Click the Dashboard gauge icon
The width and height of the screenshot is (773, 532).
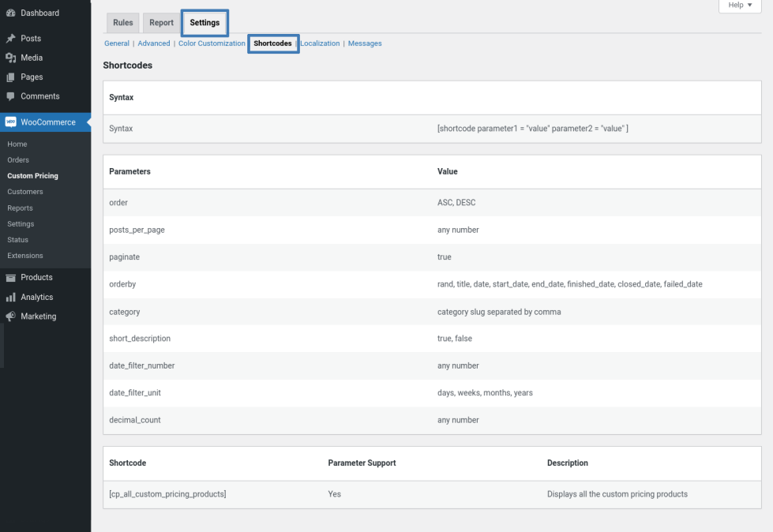click(10, 13)
